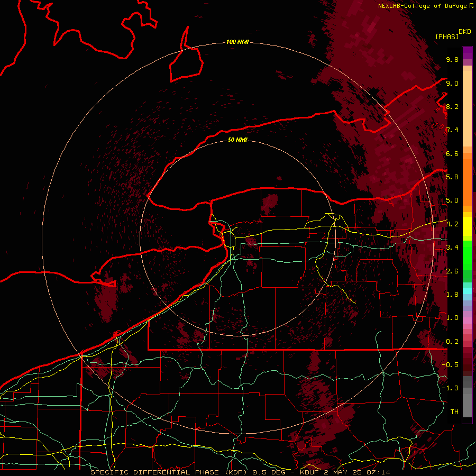Click the pink segment beside the 1.0 value
Image resolution: width=476 pixels, height=476 pixels.
(x=467, y=319)
